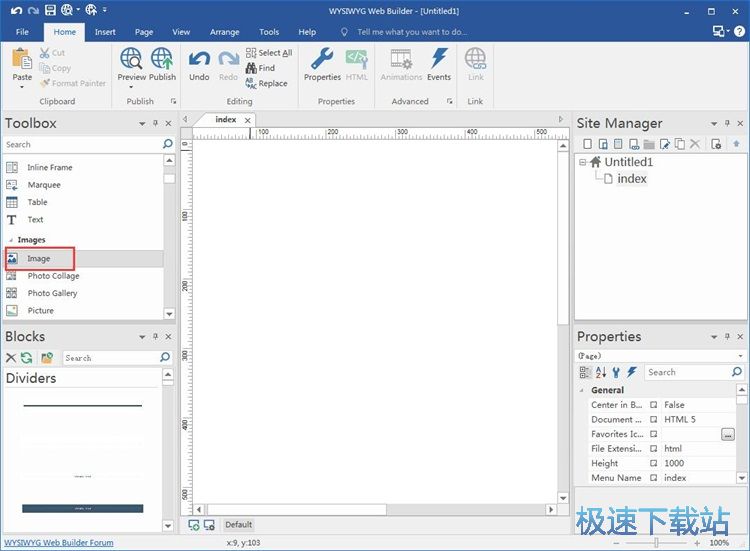Click the site properties gear icon in Site Manager
The height and width of the screenshot is (551, 750).
716,144
